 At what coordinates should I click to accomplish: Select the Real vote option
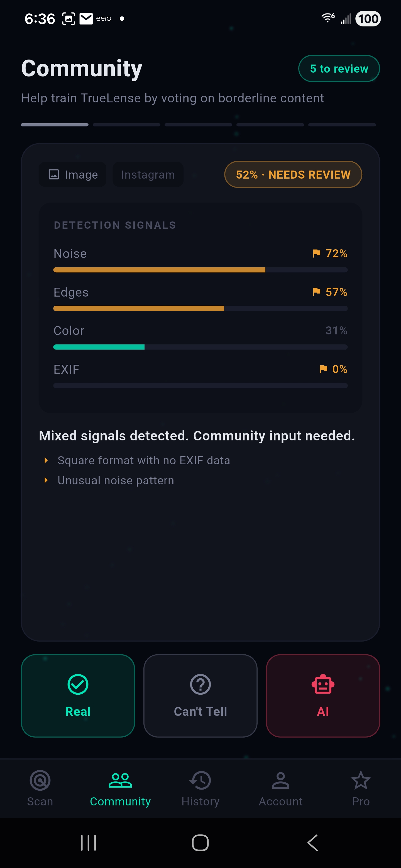pos(78,696)
